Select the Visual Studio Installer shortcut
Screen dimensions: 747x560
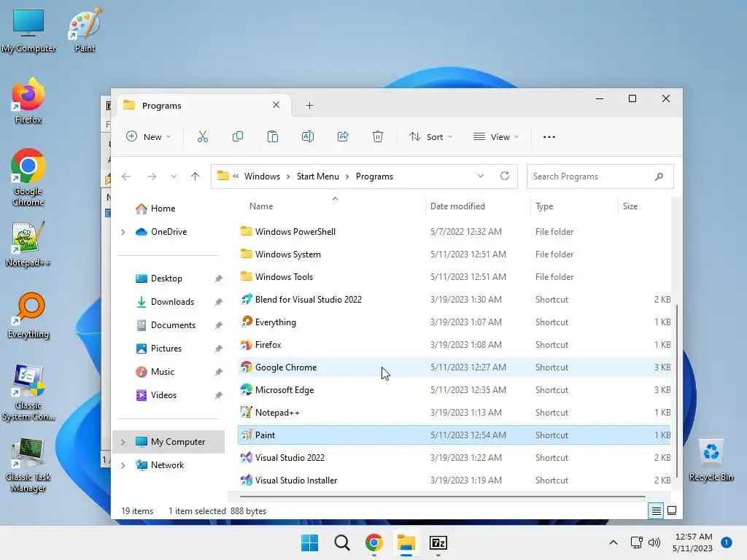pos(454,481)
